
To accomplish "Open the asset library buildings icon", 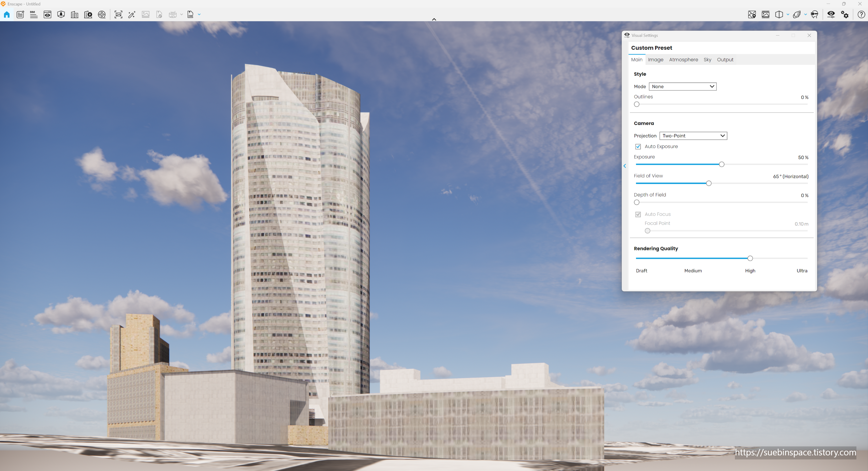I will (74, 14).
